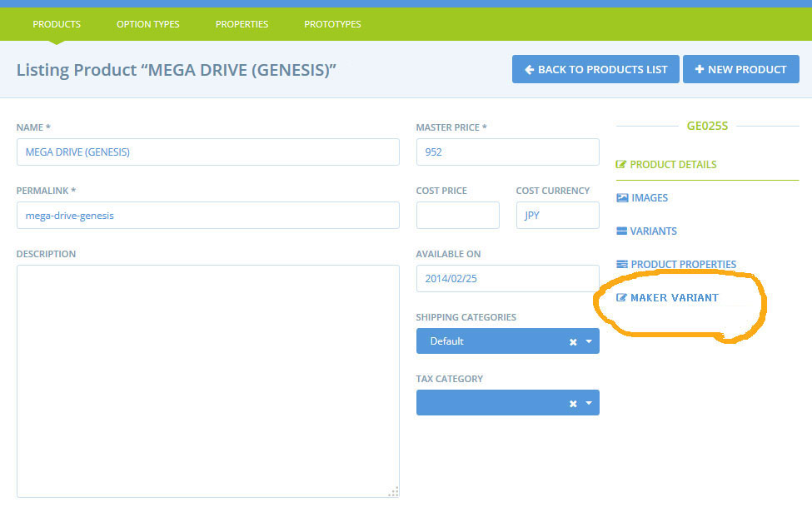Click the Available On date field
812x532 pixels.
[x=507, y=278]
